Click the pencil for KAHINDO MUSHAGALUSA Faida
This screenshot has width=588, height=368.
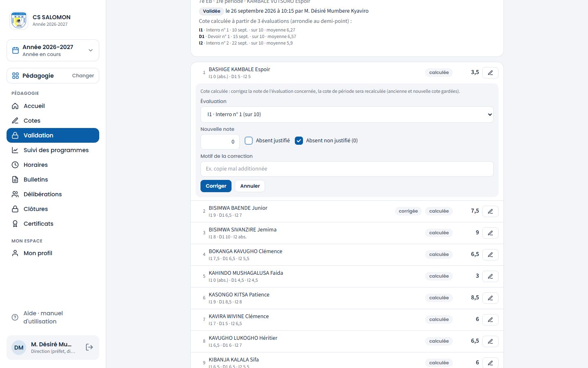tap(490, 276)
